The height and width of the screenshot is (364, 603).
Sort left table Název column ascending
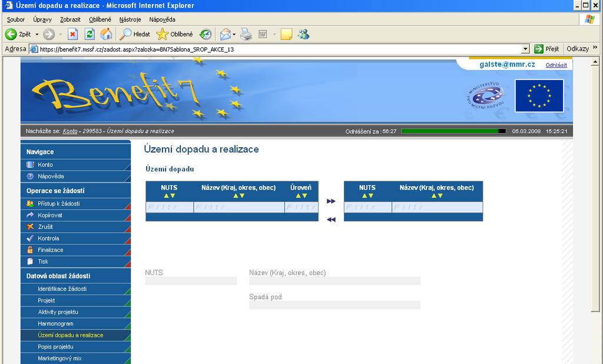(x=236, y=196)
